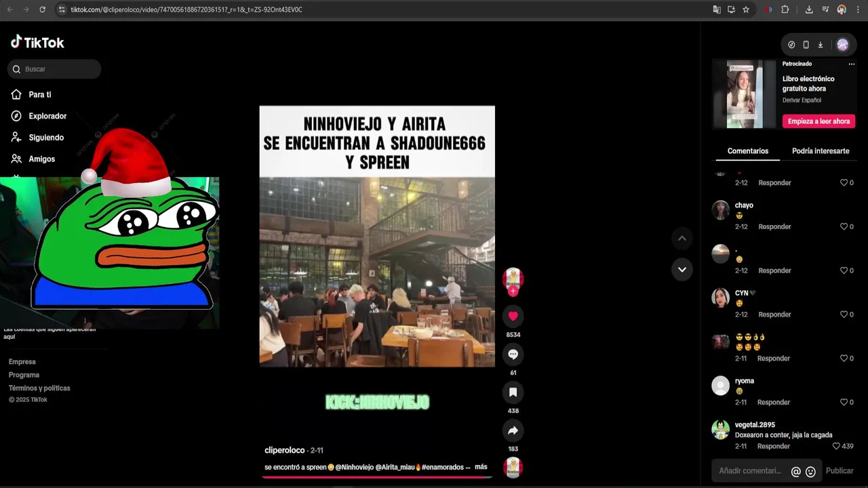Open Términos y políticas link

click(39, 388)
